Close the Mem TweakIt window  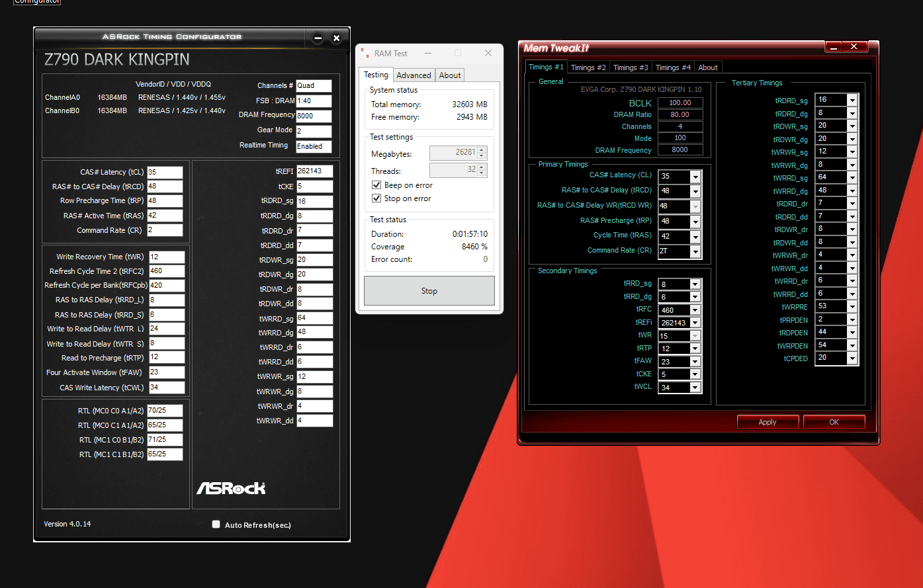854,47
